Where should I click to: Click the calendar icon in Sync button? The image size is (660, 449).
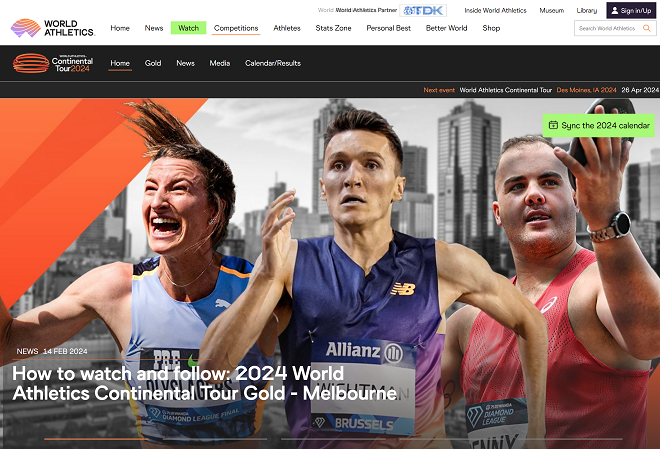pyautogui.click(x=553, y=125)
